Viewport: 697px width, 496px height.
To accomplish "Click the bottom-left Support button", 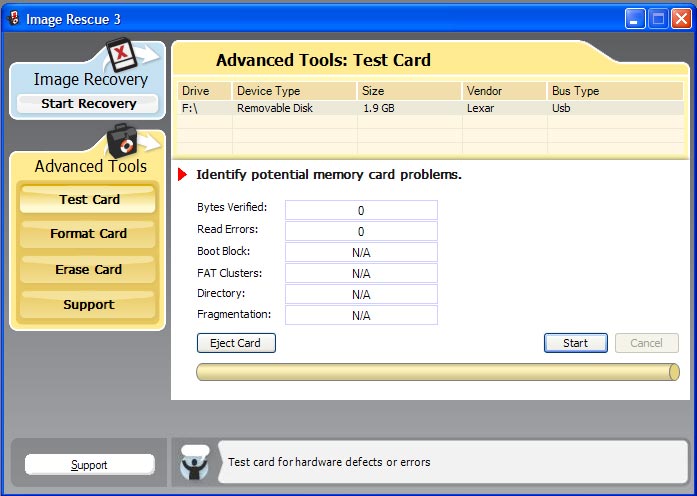I will coord(89,465).
